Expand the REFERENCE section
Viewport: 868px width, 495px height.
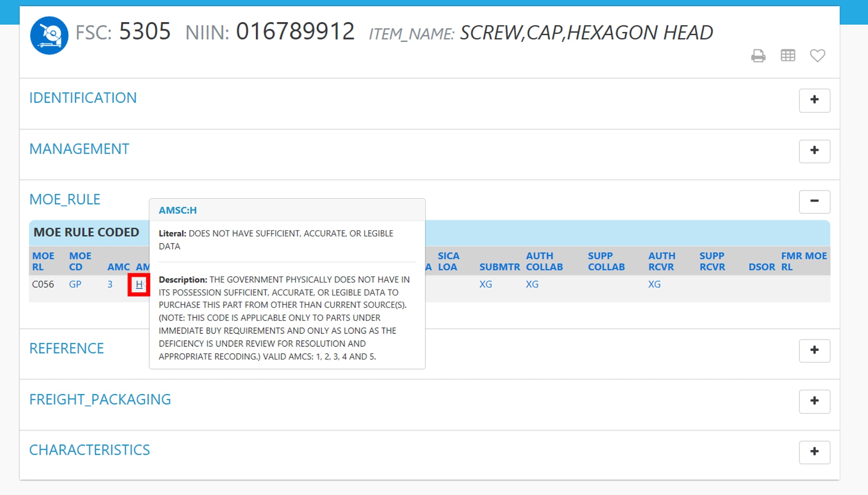814,351
